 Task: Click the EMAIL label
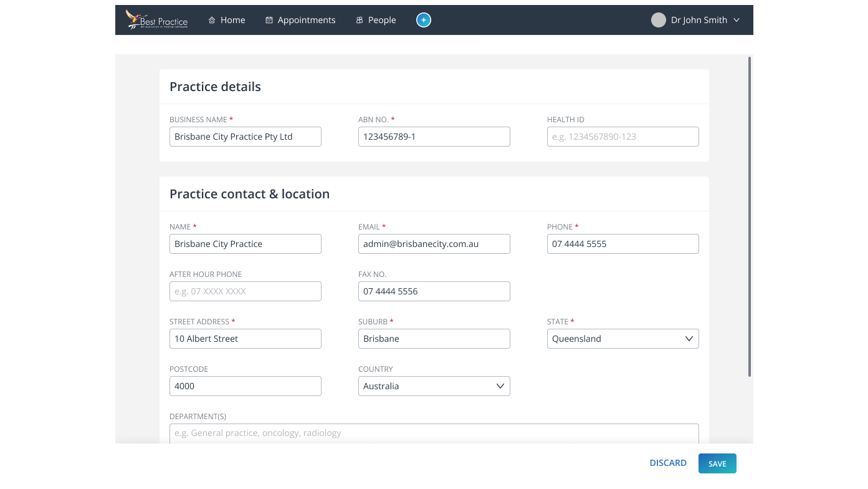pyautogui.click(x=369, y=227)
